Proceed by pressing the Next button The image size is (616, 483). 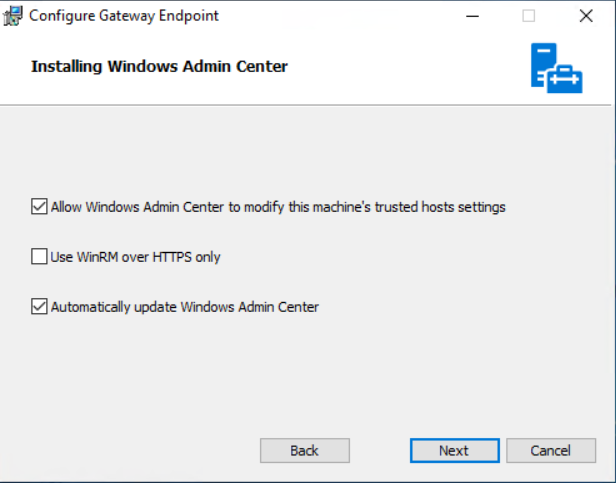(x=453, y=451)
